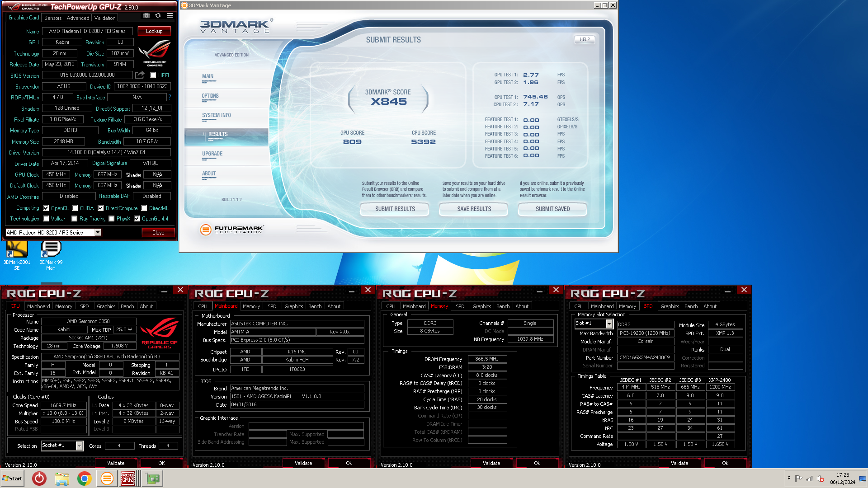868x488 pixels.
Task: Toggle the PhysX checkbox
Action: pyautogui.click(x=112, y=219)
